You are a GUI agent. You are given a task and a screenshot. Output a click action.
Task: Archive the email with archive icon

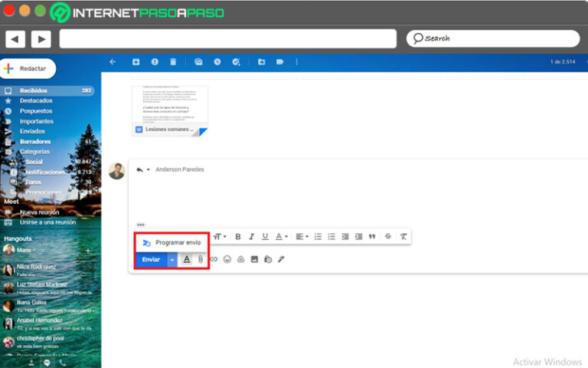click(136, 62)
